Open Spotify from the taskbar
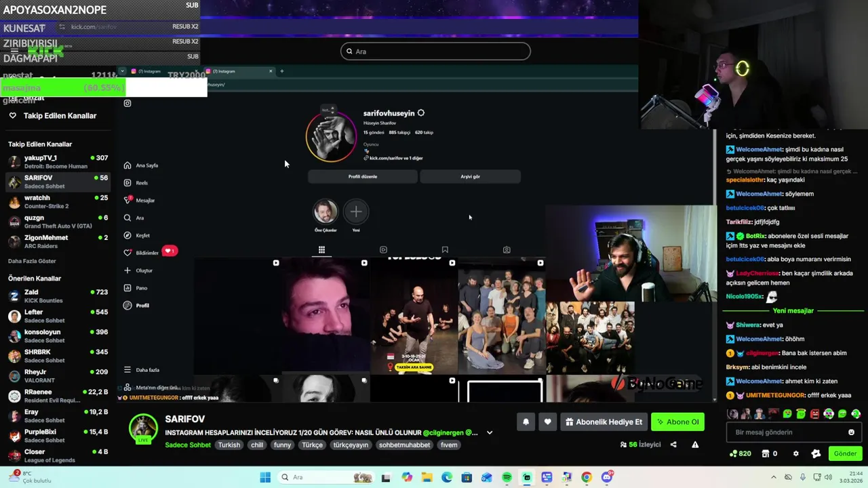Image resolution: width=868 pixels, height=488 pixels. 507,477
